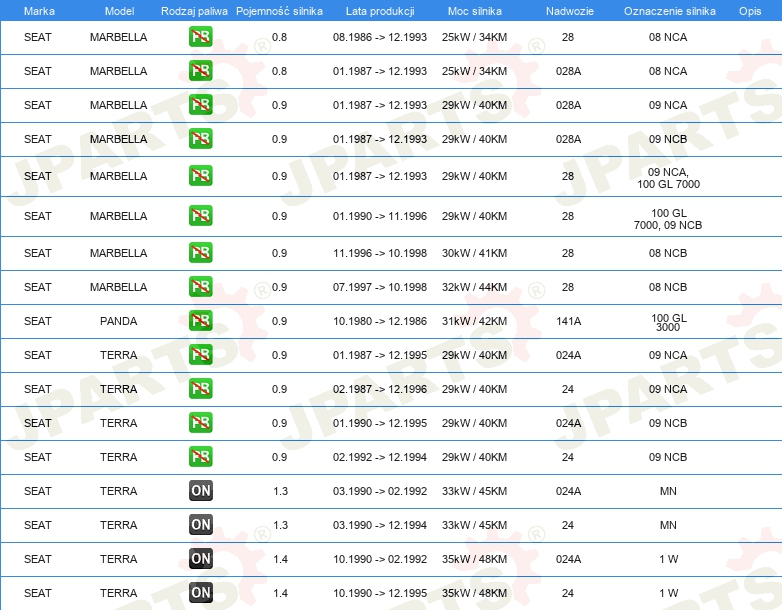Select 1.3 displacement in the 03.1990 -> 02.1992 row
The height and width of the screenshot is (610, 782).
pos(280,491)
